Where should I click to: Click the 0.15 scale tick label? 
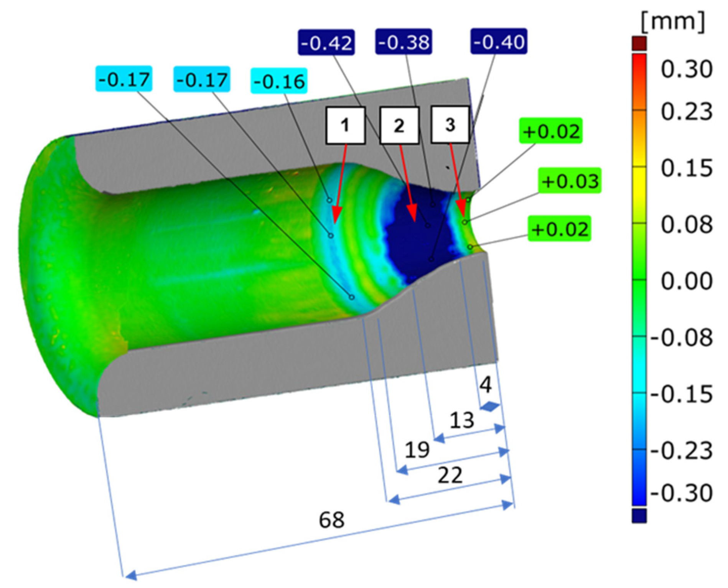687,168
